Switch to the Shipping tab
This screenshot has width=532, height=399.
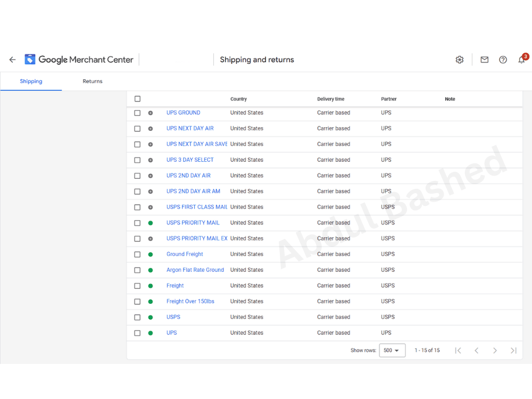point(31,81)
